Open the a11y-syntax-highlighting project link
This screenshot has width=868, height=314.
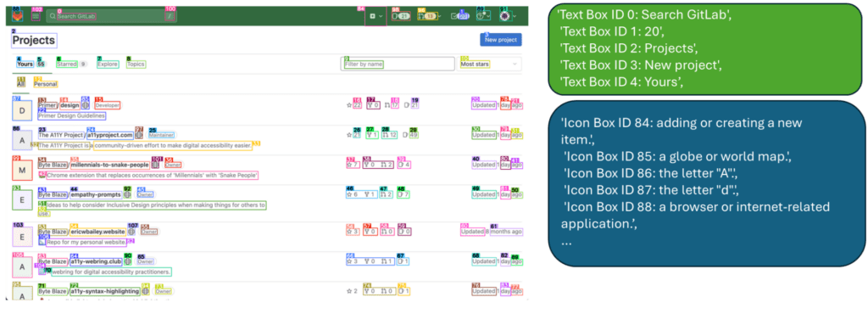click(104, 291)
